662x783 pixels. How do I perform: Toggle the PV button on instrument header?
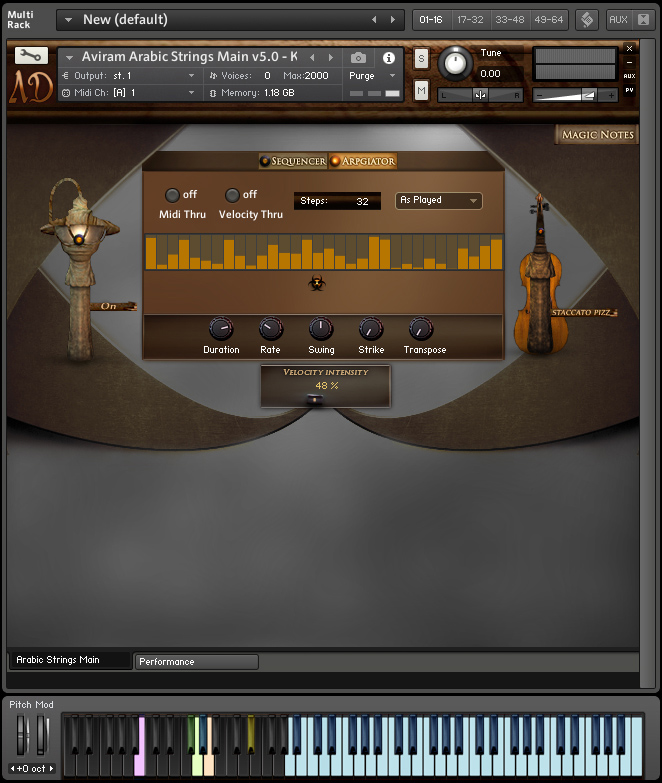[630, 90]
